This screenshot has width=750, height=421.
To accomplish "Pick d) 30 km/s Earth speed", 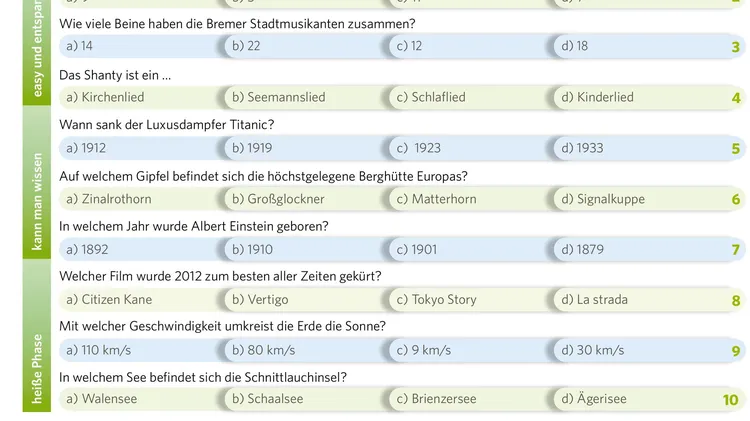I will click(x=634, y=350).
